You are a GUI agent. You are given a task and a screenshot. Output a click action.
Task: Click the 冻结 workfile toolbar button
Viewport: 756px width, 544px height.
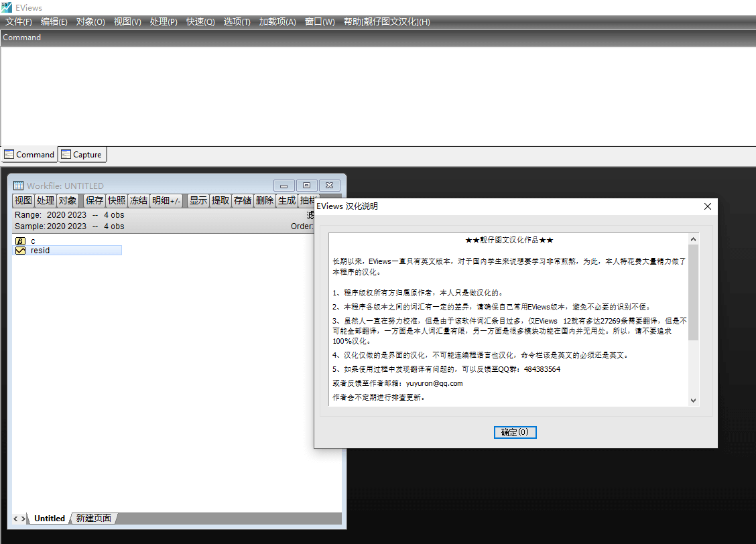click(138, 200)
